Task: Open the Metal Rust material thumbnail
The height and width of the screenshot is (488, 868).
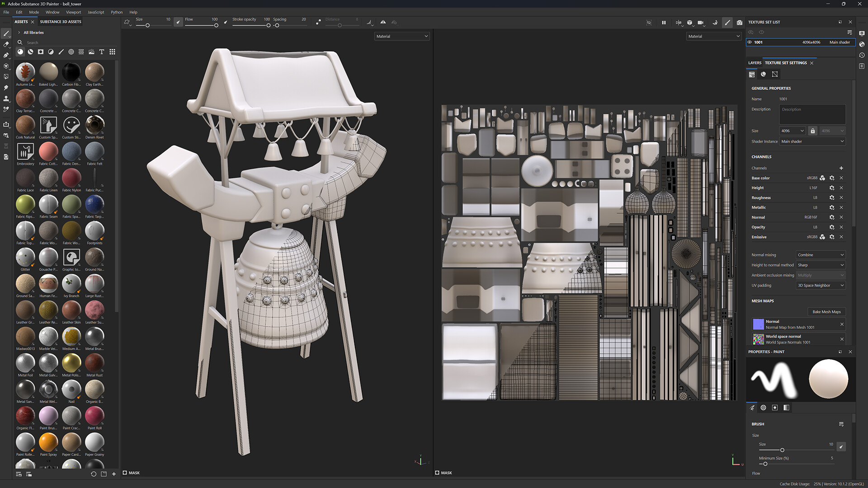Action: click(94, 364)
